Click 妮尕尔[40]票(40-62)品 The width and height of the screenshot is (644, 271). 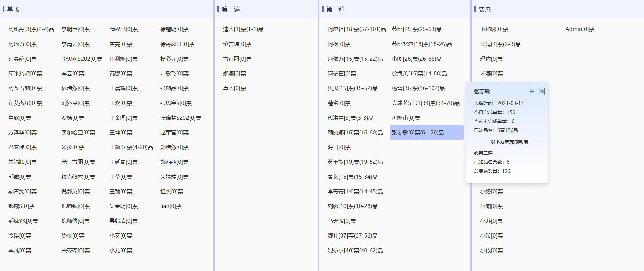coord(355,251)
